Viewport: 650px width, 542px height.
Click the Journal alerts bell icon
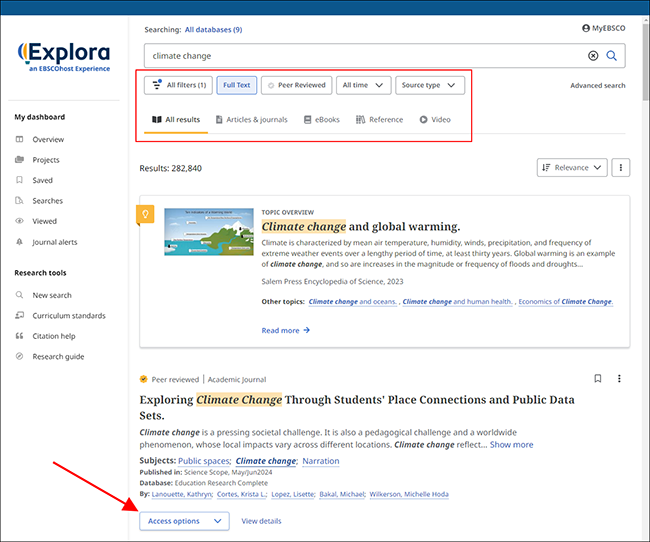(x=19, y=242)
